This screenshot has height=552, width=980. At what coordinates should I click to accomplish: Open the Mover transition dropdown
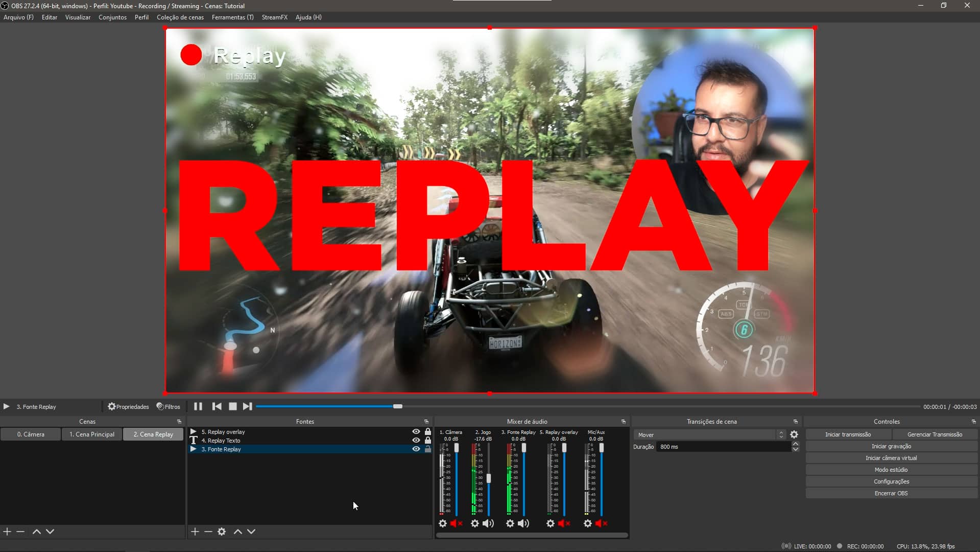(709, 434)
